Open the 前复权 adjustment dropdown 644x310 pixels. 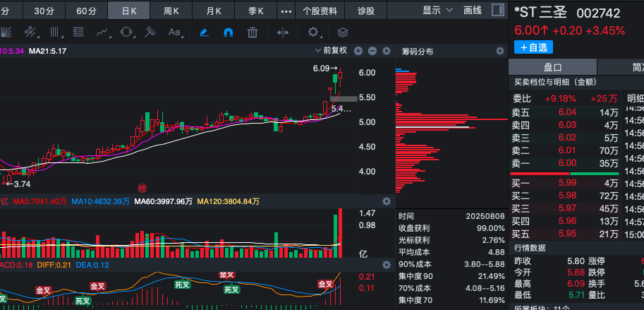click(331, 51)
